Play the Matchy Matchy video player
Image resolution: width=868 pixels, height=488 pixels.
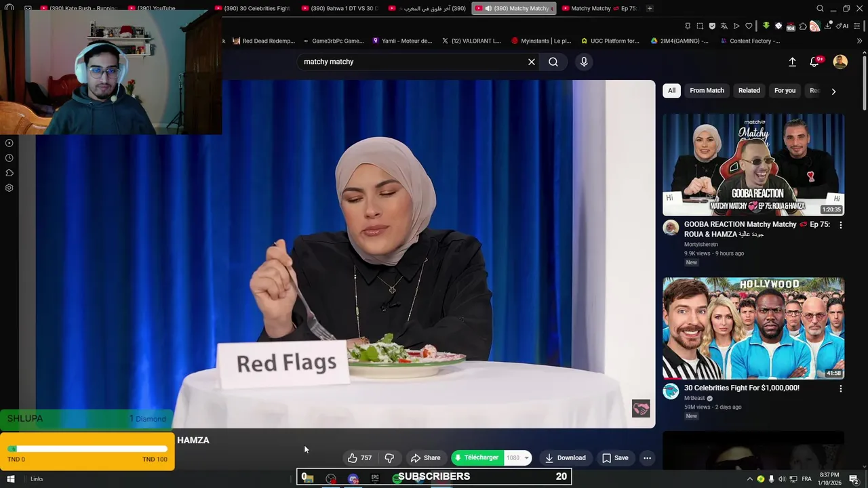tap(346, 254)
